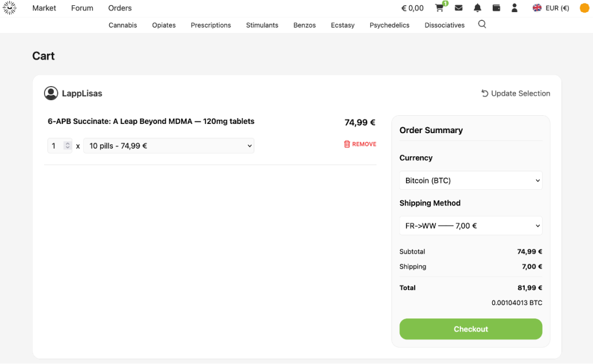Open the Orders menu item
593x364 pixels.
pos(120,8)
